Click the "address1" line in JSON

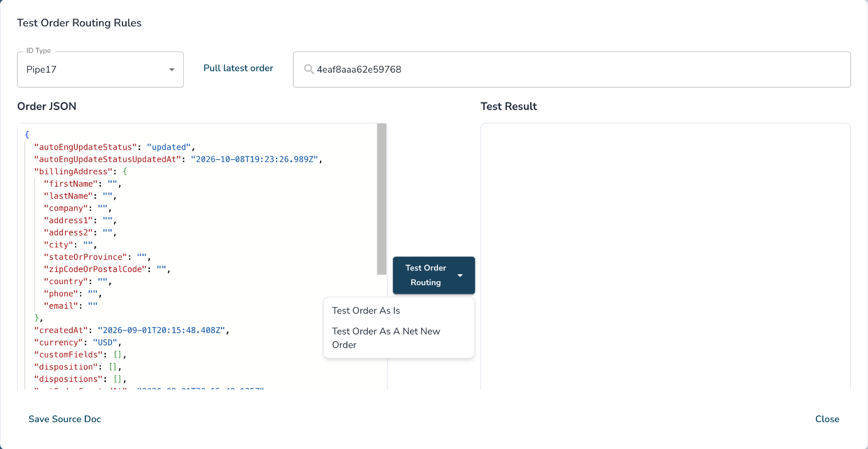(x=80, y=220)
